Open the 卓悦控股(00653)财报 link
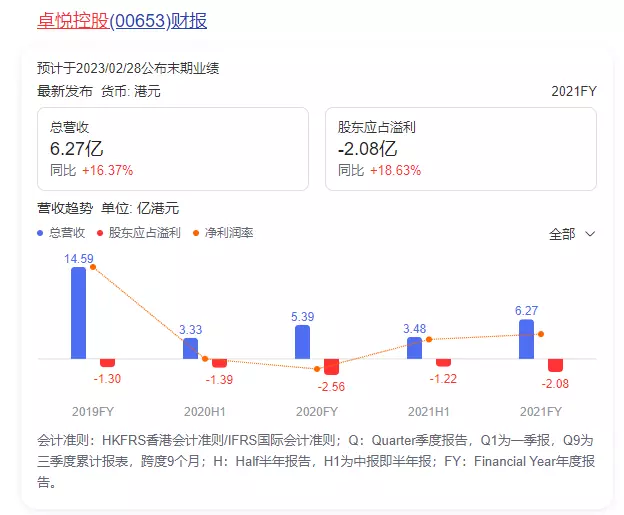Screen dimensions: 624x515 (x=122, y=21)
